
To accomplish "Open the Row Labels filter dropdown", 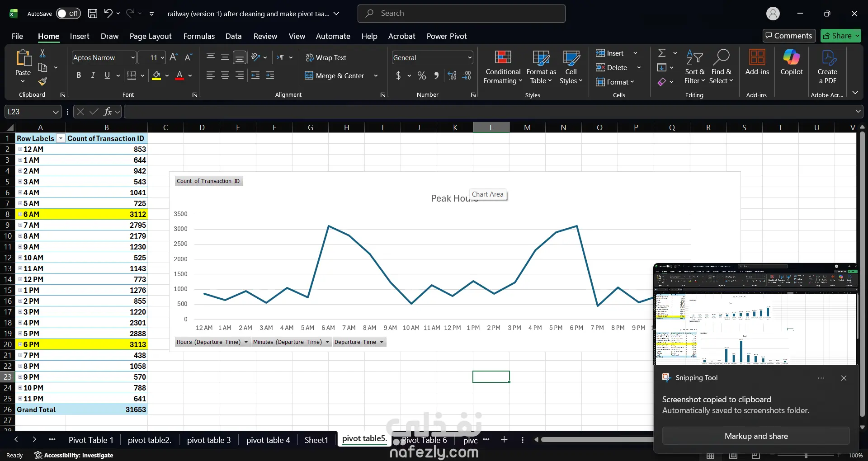I will 61,138.
